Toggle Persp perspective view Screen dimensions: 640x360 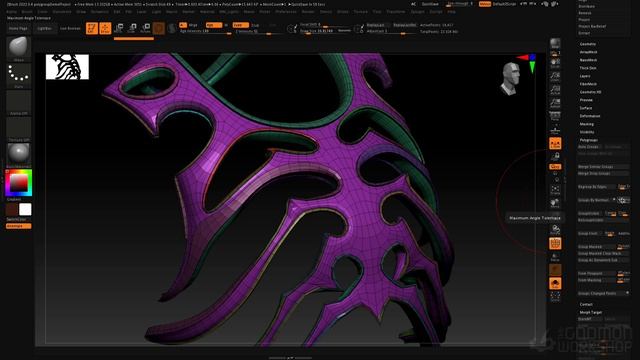coord(555,117)
